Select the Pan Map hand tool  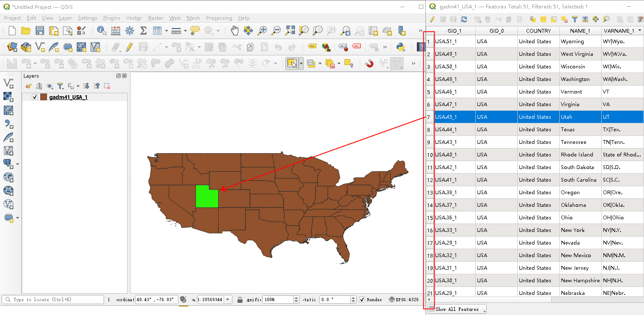(235, 30)
